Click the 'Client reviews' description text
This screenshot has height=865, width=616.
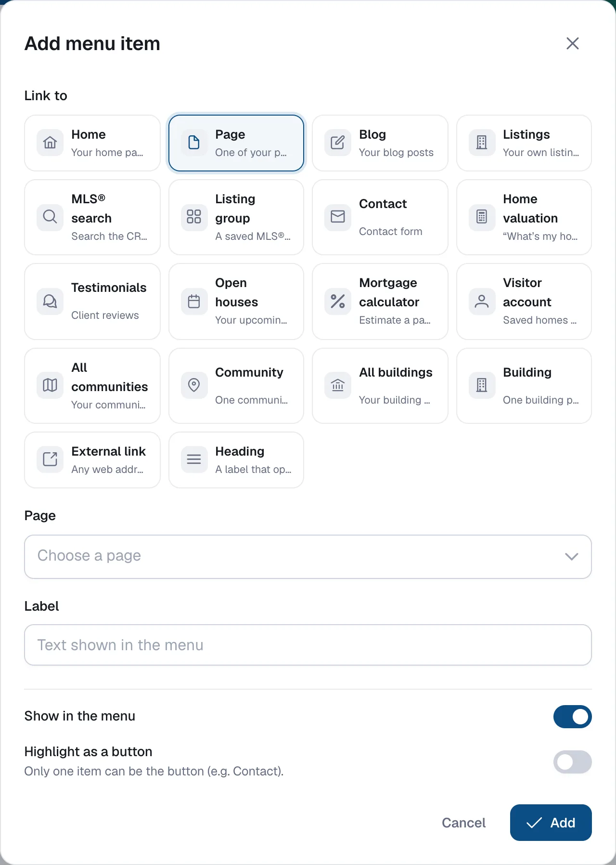pos(105,315)
